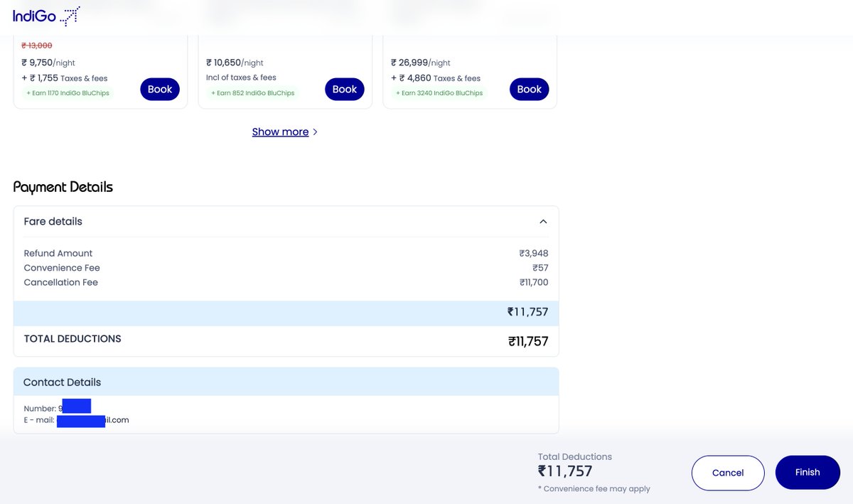Click the TOTAL DEDUCTIONS row label
853x504 pixels.
[73, 339]
